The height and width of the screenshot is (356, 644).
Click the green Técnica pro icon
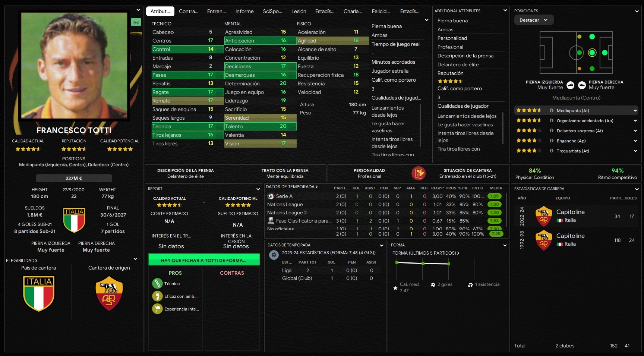[x=157, y=284]
